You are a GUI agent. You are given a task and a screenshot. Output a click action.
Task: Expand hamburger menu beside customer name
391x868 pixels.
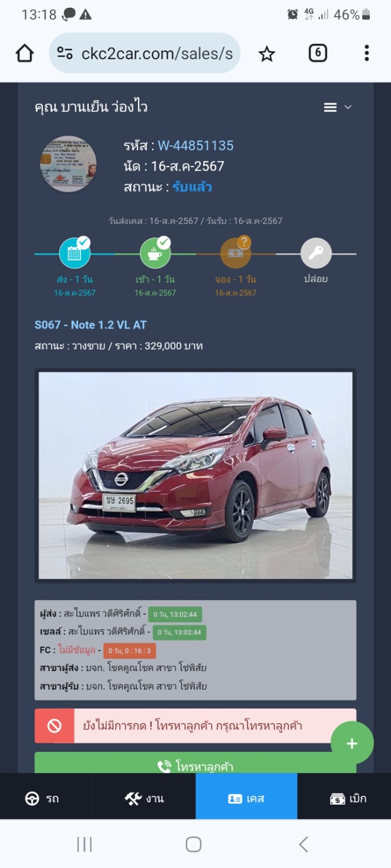[x=331, y=107]
